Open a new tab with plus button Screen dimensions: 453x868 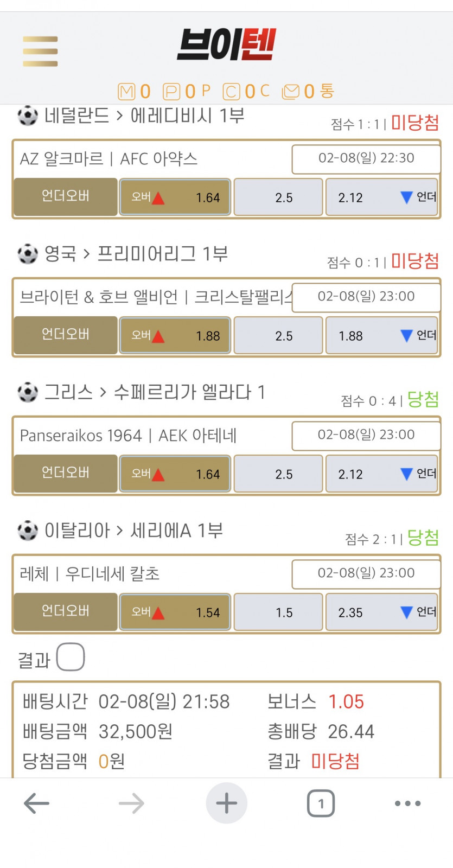(226, 803)
